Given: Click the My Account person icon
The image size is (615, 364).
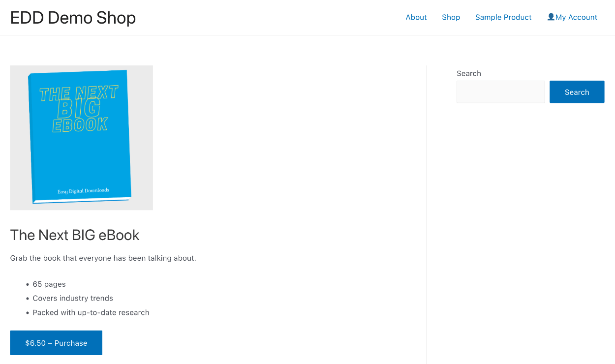Looking at the screenshot, I should click(x=551, y=16).
